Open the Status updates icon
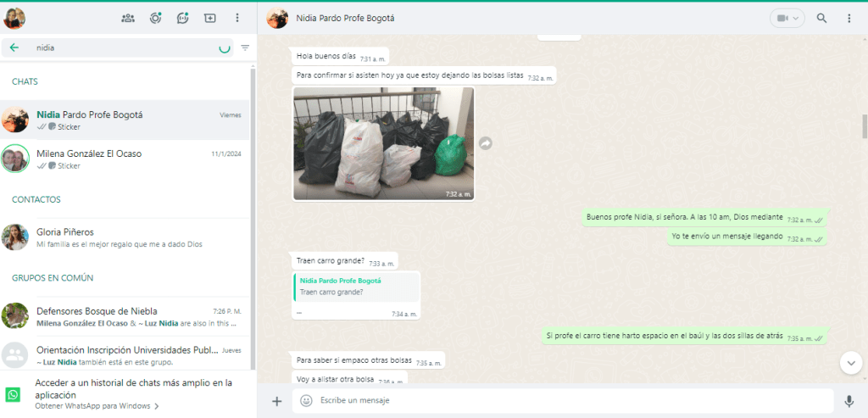Image resolution: width=868 pixels, height=418 pixels. [155, 18]
